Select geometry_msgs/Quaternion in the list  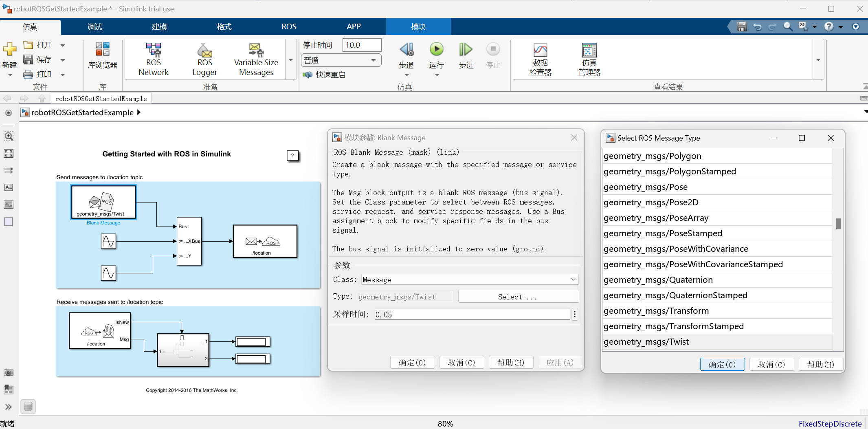pos(717,280)
